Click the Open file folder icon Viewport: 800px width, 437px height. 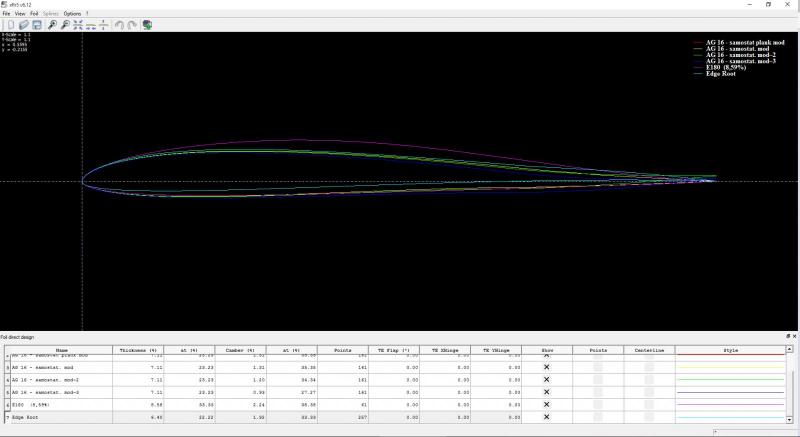point(23,24)
